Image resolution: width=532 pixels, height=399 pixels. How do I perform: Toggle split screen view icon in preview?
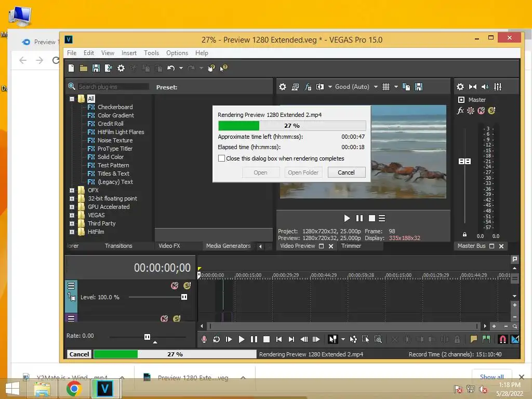[320, 87]
